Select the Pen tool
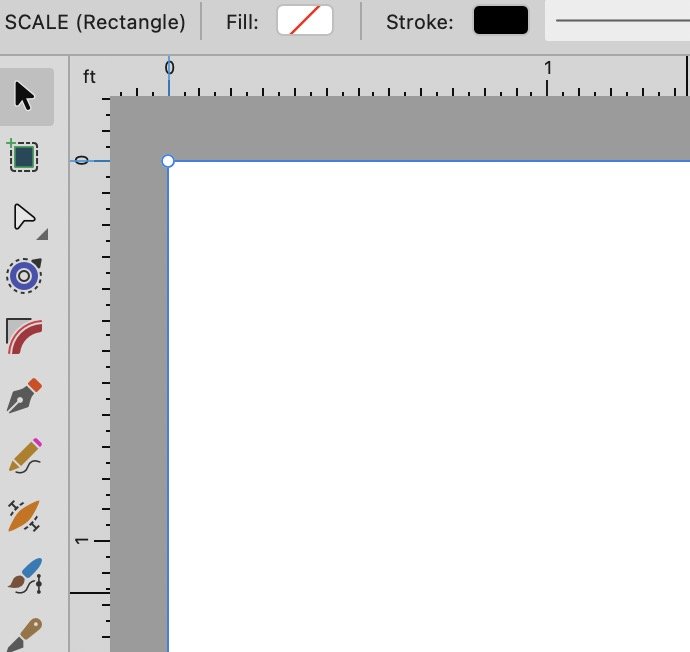 click(24, 396)
